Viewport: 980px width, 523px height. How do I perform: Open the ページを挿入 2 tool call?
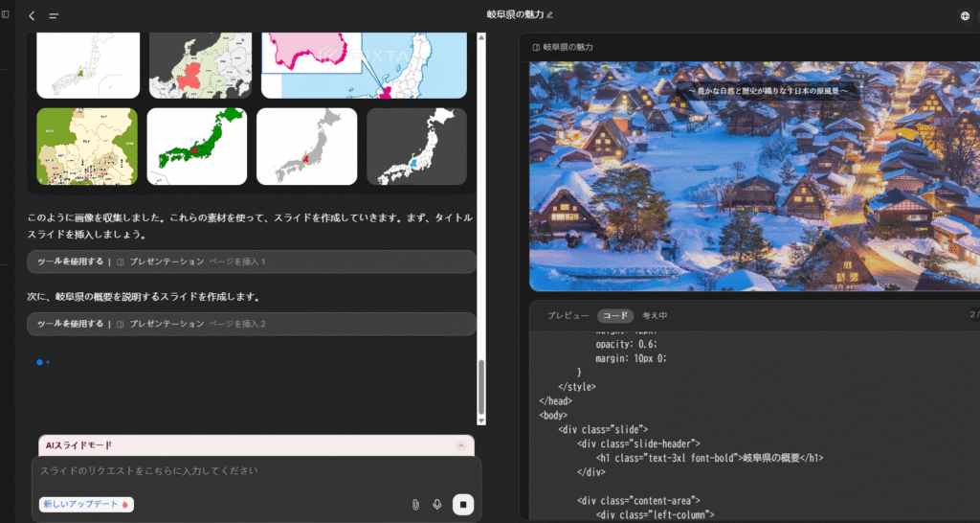coord(252,324)
